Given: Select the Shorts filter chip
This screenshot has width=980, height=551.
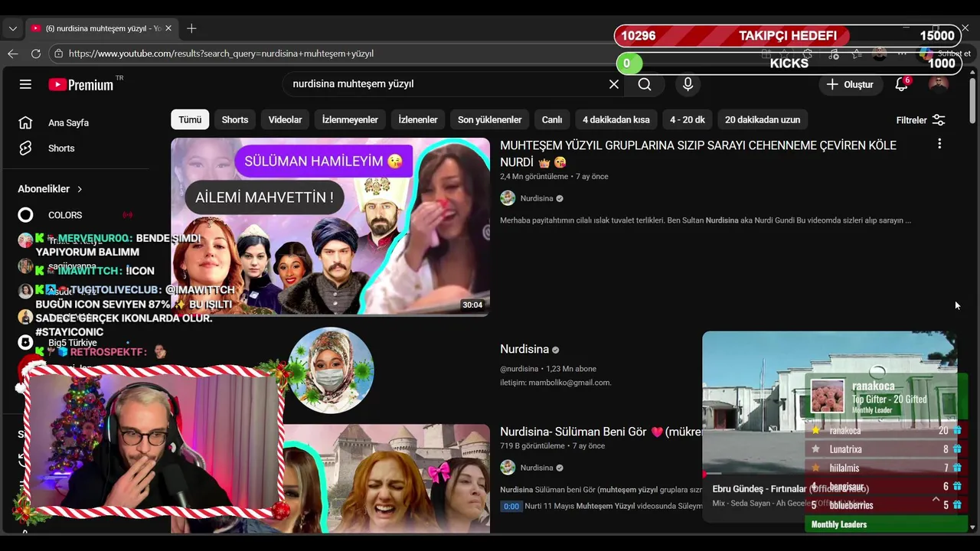Looking at the screenshot, I should 235,119.
